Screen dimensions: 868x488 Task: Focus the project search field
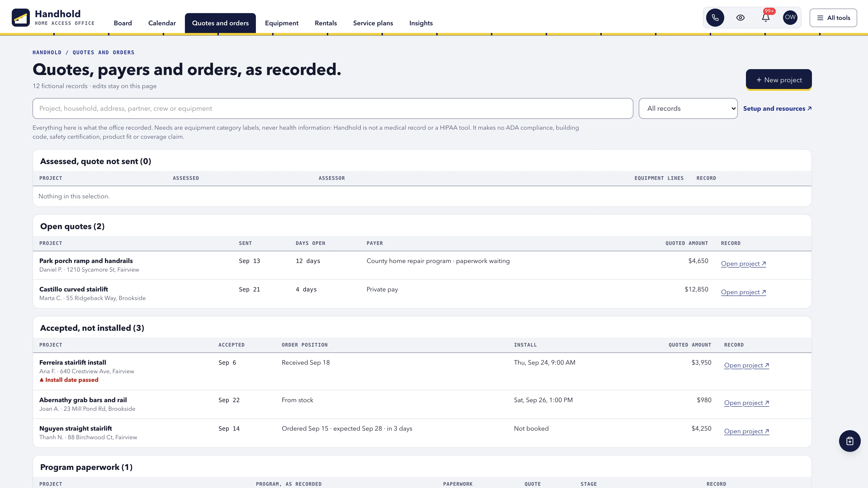pos(333,108)
